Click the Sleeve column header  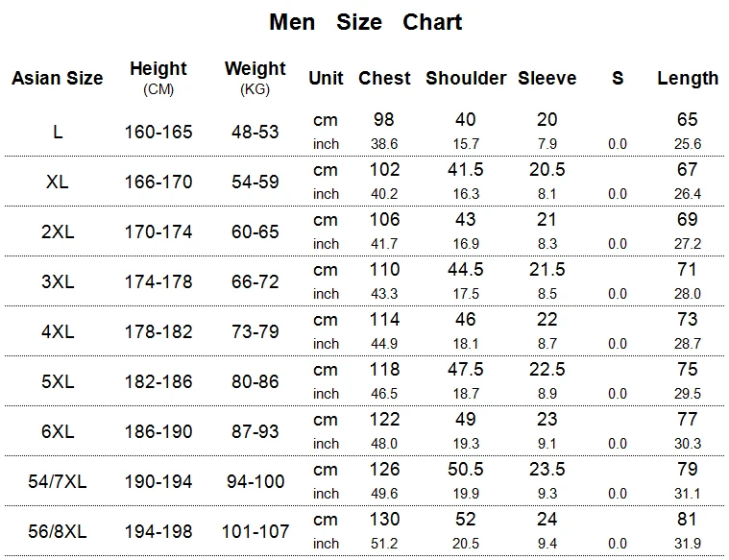click(x=547, y=78)
